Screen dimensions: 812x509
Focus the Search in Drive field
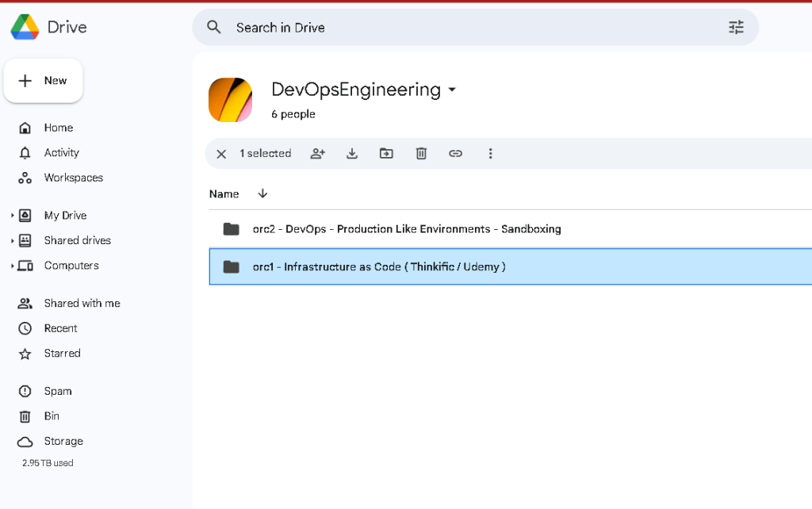476,28
